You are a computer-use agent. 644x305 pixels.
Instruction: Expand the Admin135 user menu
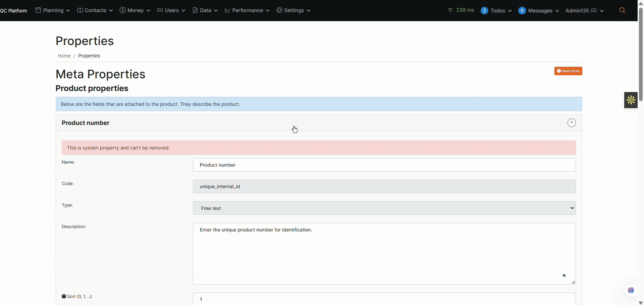pyautogui.click(x=584, y=10)
